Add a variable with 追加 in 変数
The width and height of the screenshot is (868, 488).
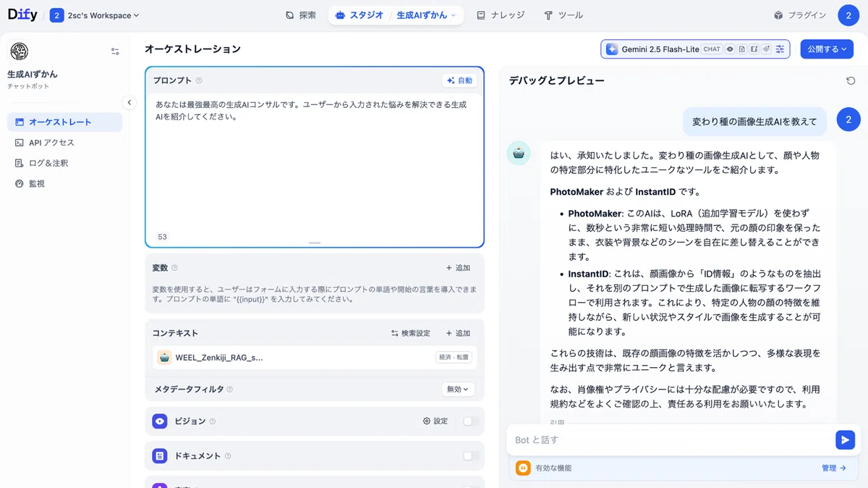458,268
